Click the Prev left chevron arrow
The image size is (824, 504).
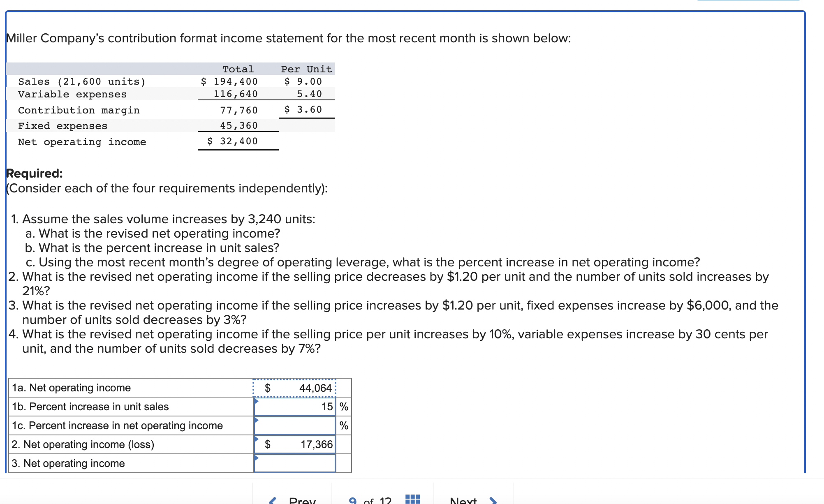[272, 500]
